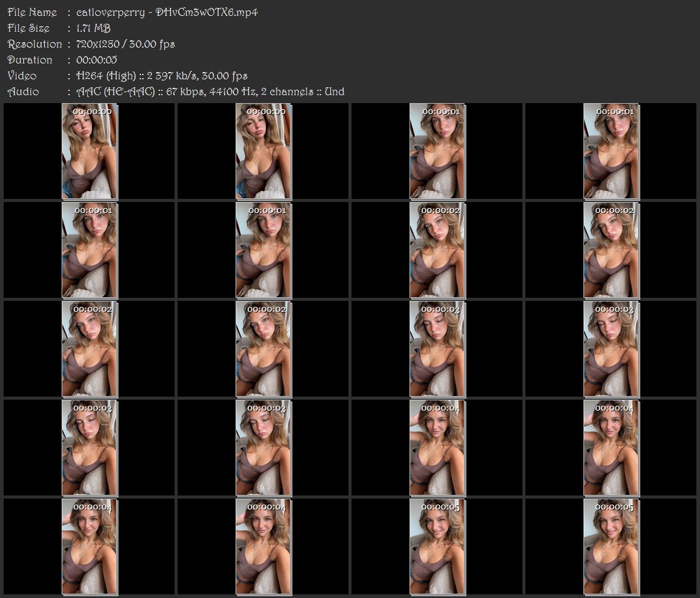
Task: Select the third thumbnail stamped 00:00:04
Action: tap(89, 547)
